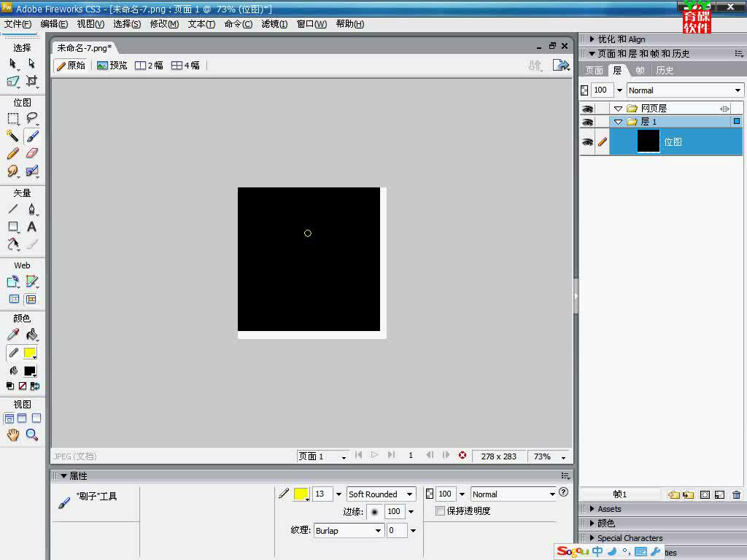Set default stroke and fill colors
This screenshot has height=560, width=747.
coord(10,386)
